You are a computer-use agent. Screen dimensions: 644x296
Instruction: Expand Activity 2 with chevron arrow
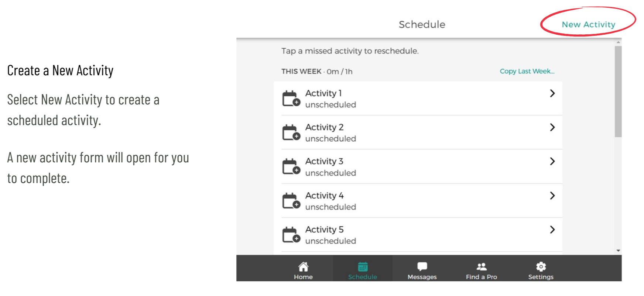point(552,127)
